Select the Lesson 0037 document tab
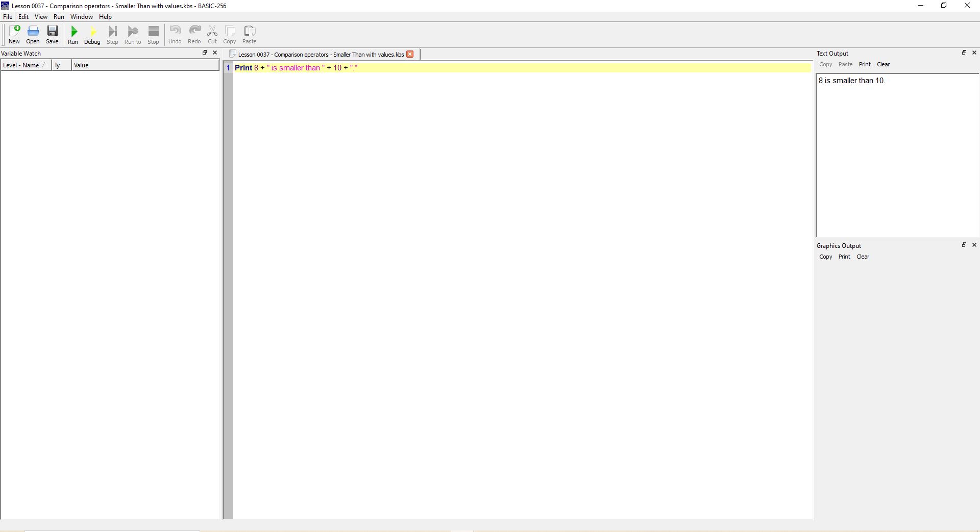980x532 pixels. 321,55
